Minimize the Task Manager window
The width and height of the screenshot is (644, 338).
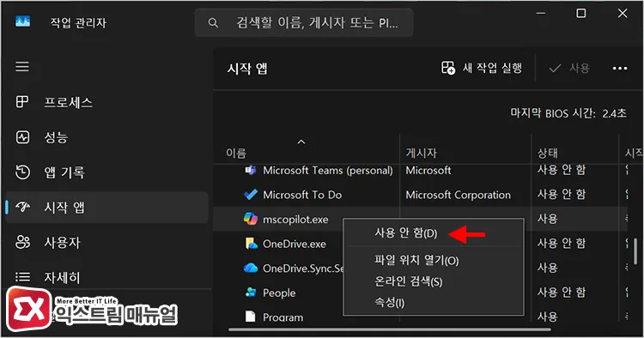pyautogui.click(x=541, y=14)
